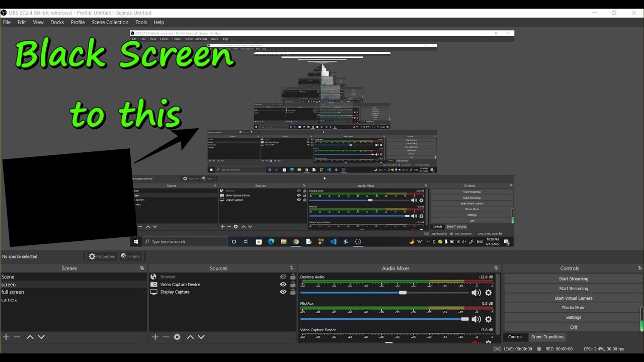Image resolution: width=644 pixels, height=362 pixels.
Task: Float the Scenes dock via pop-out icon
Action: click(142, 268)
